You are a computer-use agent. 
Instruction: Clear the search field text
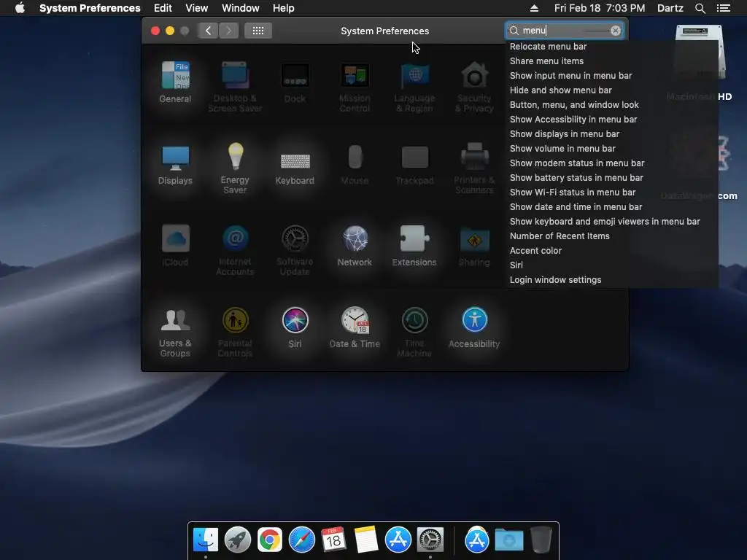click(616, 31)
